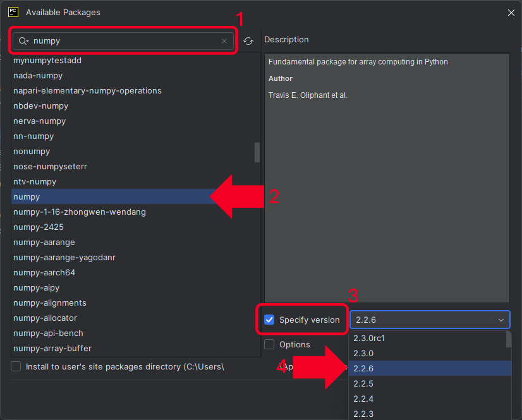Image resolution: width=522 pixels, height=420 pixels.
Task: Click the PyCharm logo icon in title bar
Action: tap(13, 11)
